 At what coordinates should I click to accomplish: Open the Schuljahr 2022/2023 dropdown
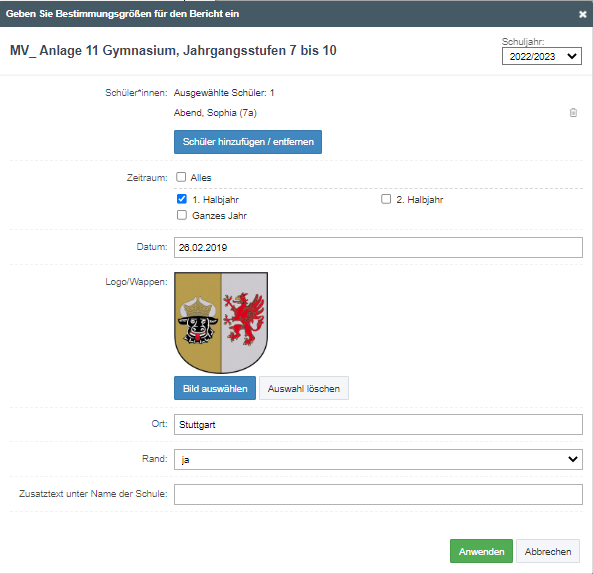click(x=542, y=56)
